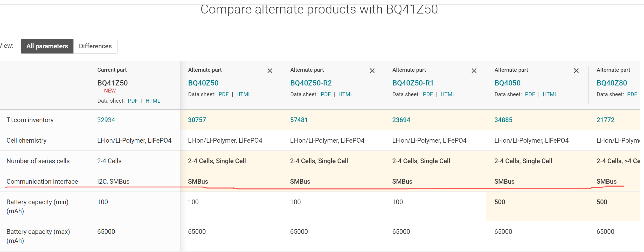Click BQ41Z50 minimum battery capacity 100
644x252 pixels.
(x=102, y=202)
